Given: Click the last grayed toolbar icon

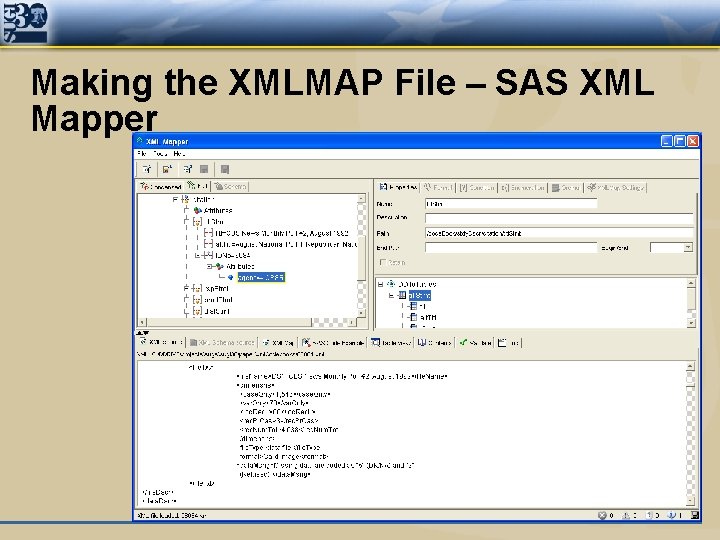Looking at the screenshot, I should tap(225, 169).
